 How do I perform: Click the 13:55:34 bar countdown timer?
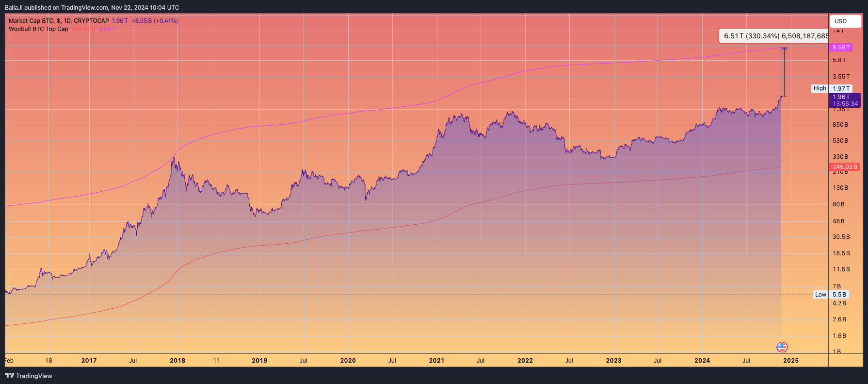point(845,104)
